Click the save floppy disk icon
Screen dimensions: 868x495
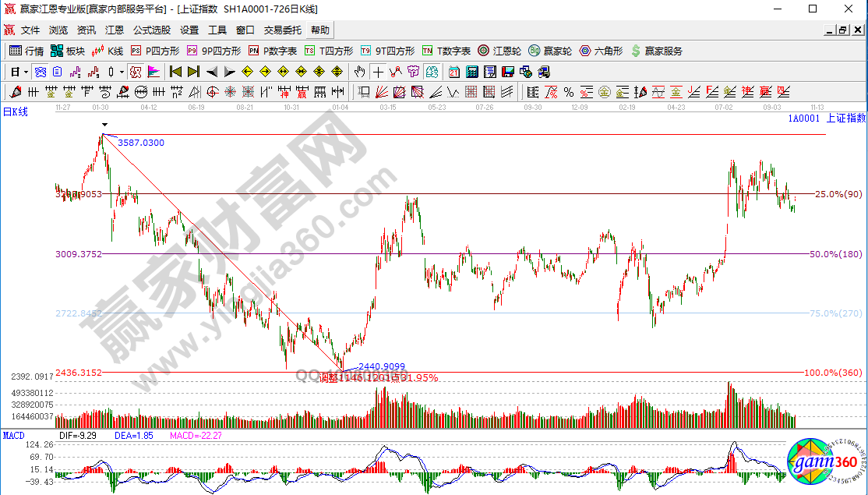(x=508, y=72)
